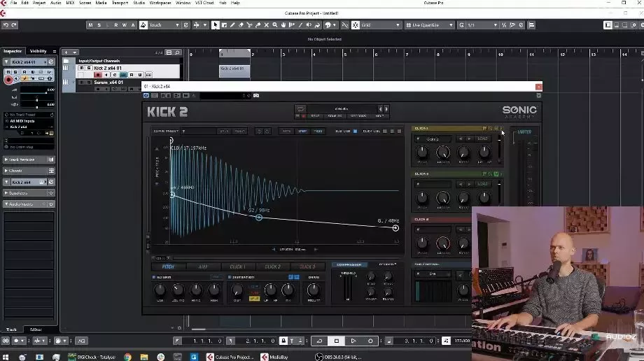
Task: Expand the Chords inspector section
Action: coord(29,171)
